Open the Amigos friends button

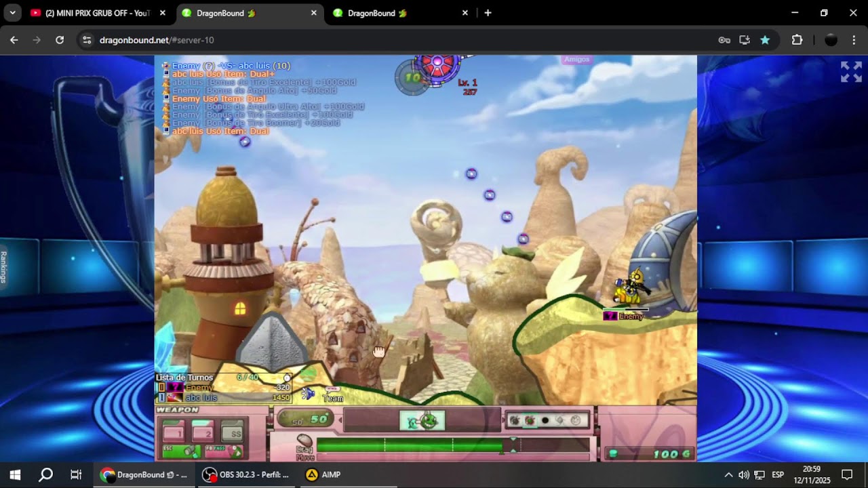pos(577,60)
